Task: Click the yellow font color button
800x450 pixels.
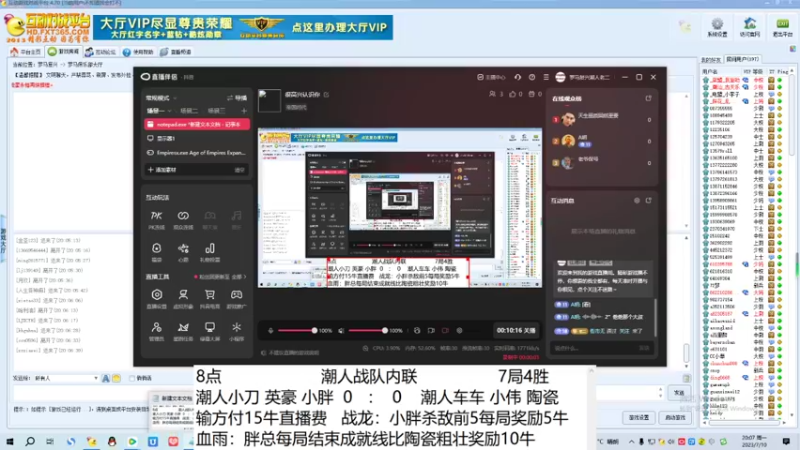Action: pos(116,378)
